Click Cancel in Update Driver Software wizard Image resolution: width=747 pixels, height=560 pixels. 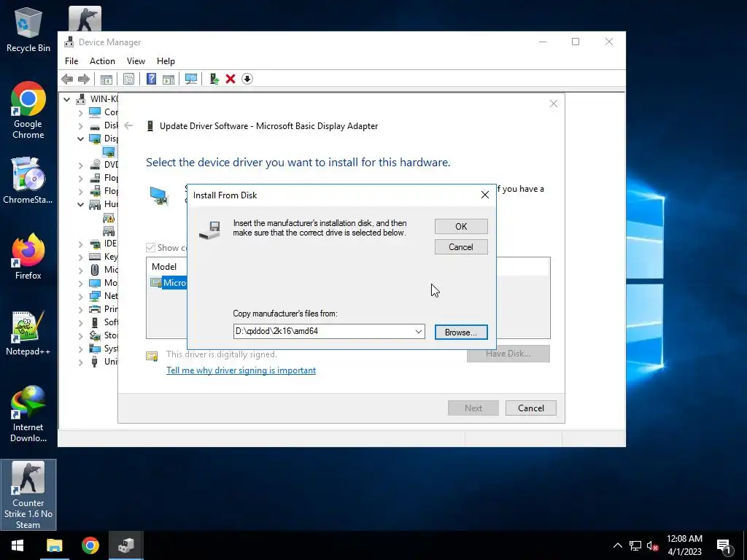[531, 408]
